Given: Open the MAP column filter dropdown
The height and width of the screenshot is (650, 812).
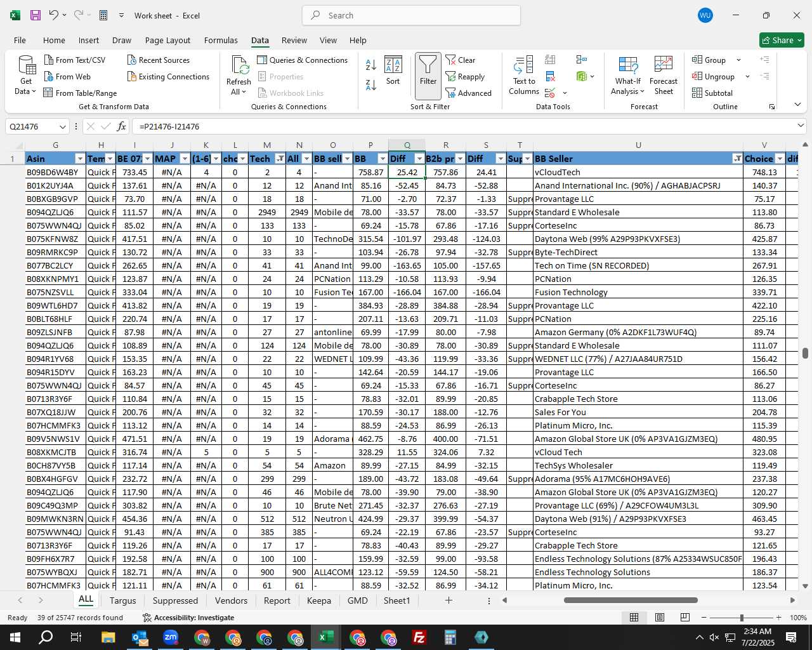Looking at the screenshot, I should [x=185, y=159].
